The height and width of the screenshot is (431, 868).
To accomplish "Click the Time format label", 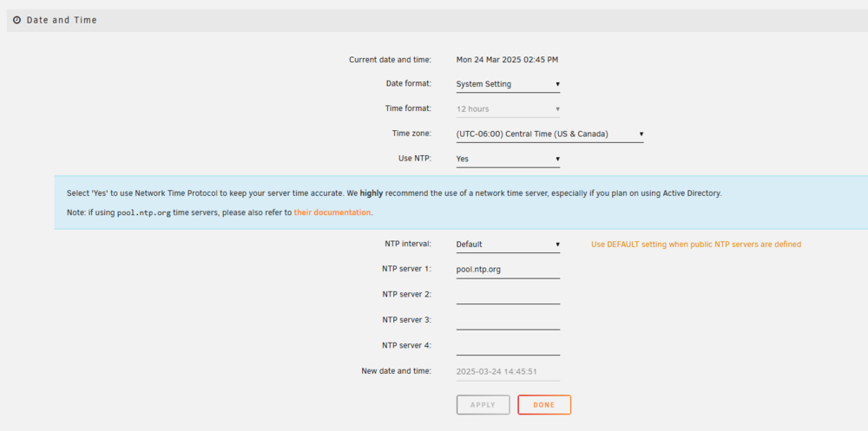I will (x=409, y=108).
